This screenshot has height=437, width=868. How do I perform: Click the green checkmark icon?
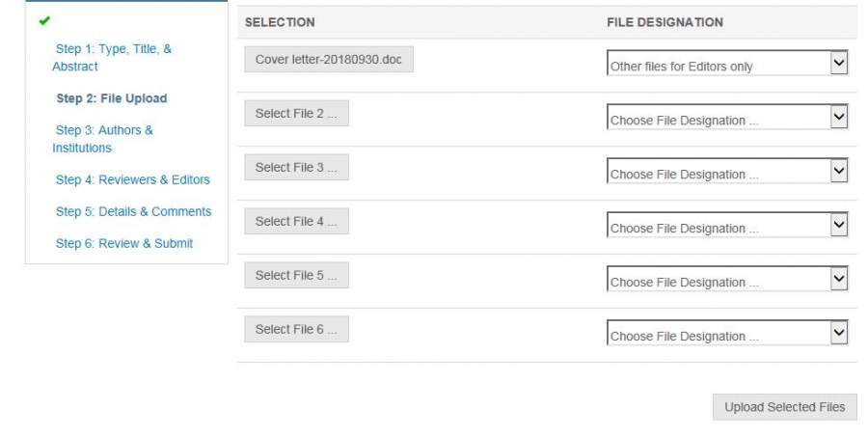[44, 20]
